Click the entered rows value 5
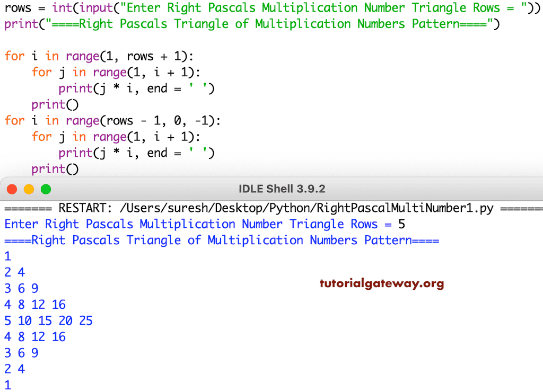543x392 pixels. coord(401,224)
